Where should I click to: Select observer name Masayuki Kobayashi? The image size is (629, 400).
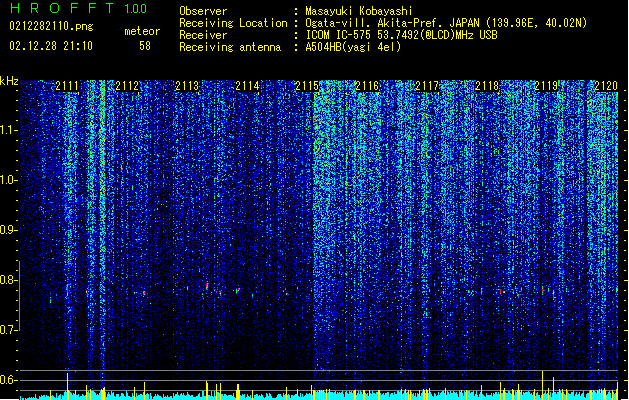pyautogui.click(x=359, y=11)
